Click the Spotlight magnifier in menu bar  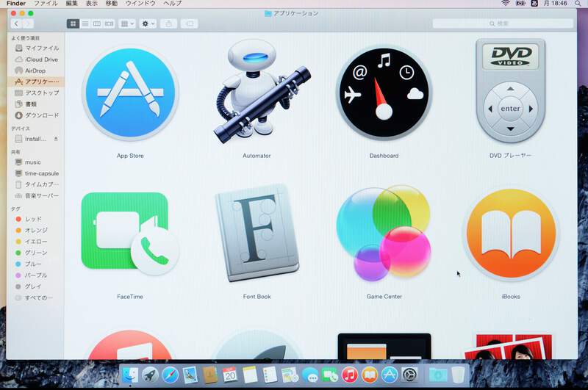[578, 4]
